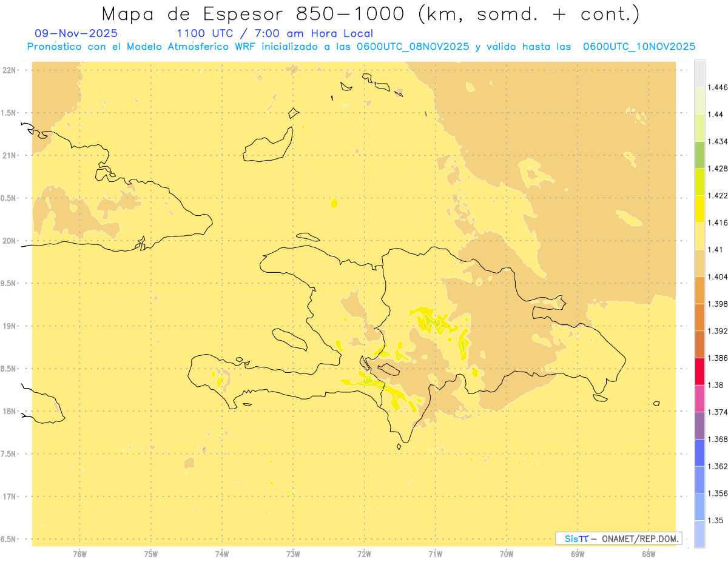Click the legend value '1.404'
The image size is (728, 562).
[x=718, y=277]
